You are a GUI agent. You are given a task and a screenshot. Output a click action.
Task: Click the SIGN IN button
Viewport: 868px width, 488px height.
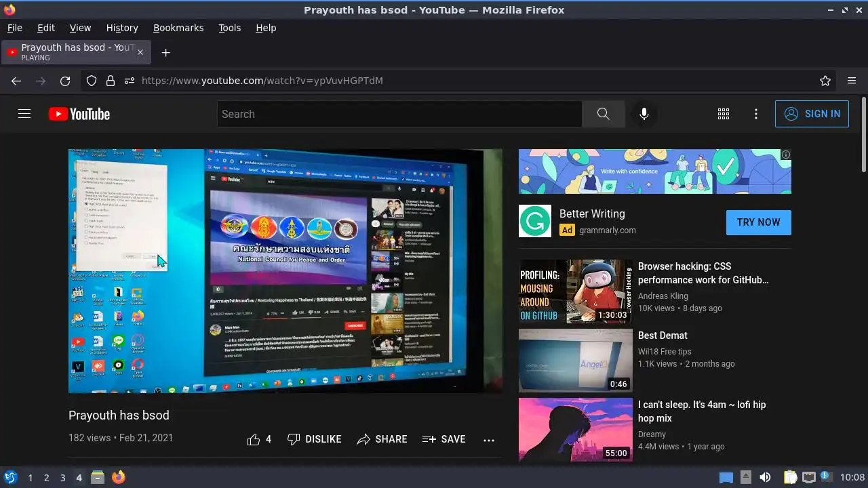coord(812,114)
